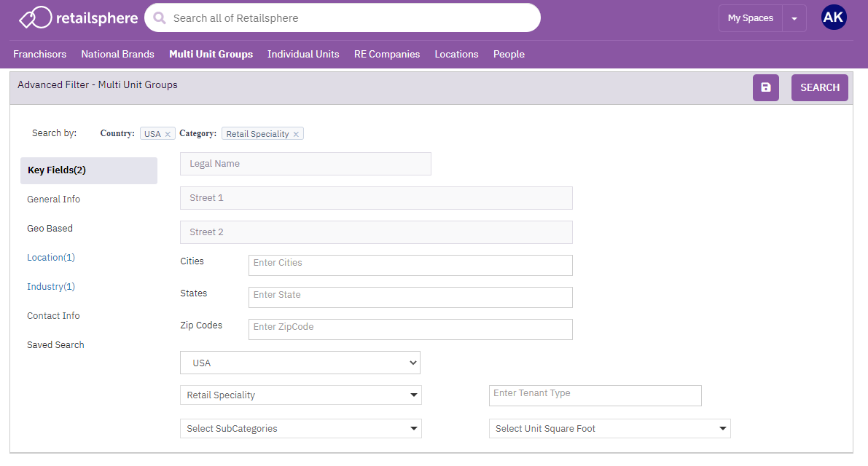868x466 pixels.
Task: Click the Search by: label
Action: coord(54,133)
